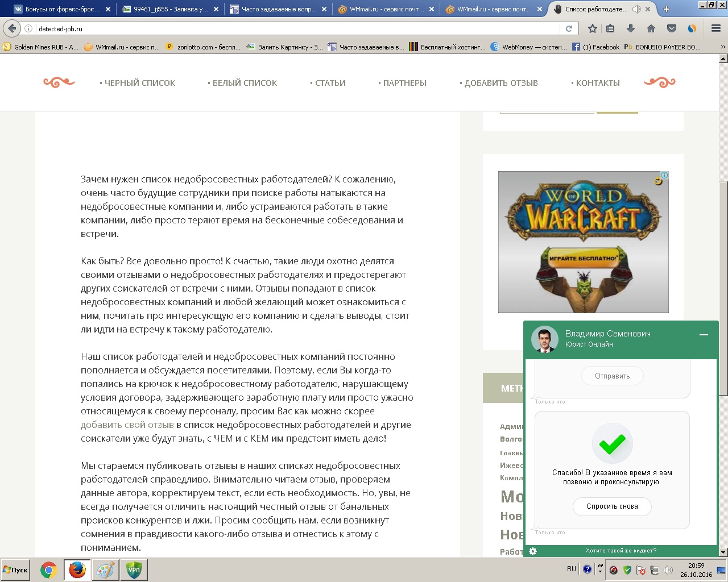Bookmark this page with the star icon
Screen dimensions: 728x582
pos(593,28)
